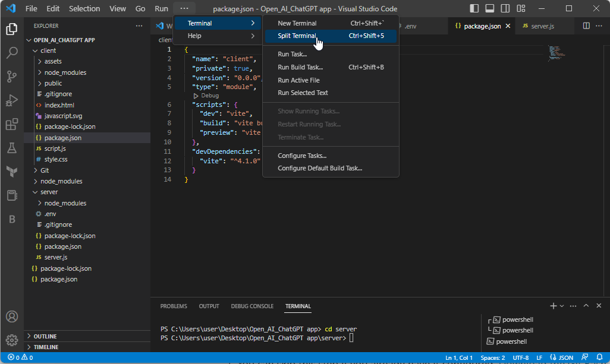Select Run Build Task... menu entry

coord(331,67)
